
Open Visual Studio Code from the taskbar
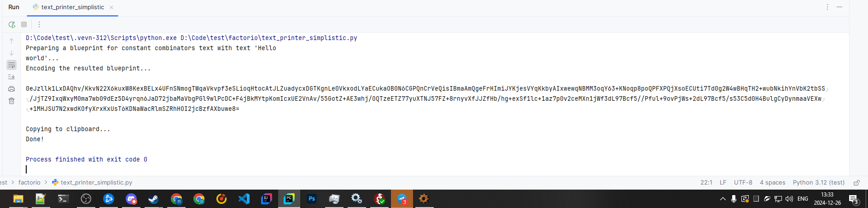coord(244,199)
